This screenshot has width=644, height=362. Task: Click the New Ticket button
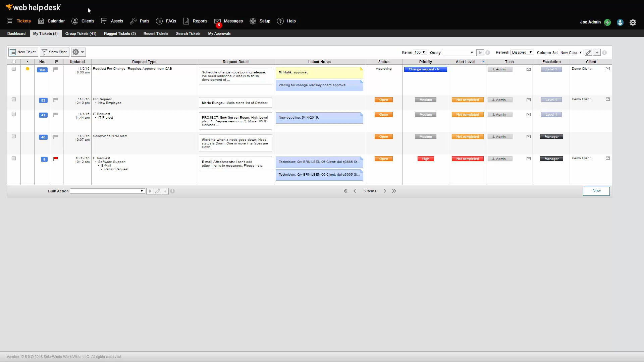[x=23, y=52]
